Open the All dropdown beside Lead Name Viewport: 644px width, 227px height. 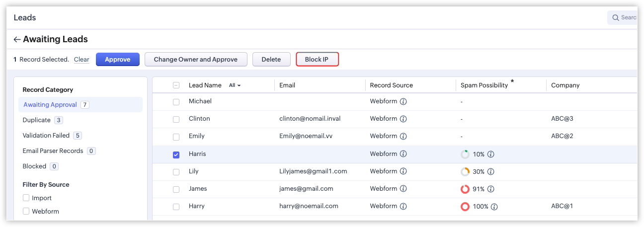point(235,85)
